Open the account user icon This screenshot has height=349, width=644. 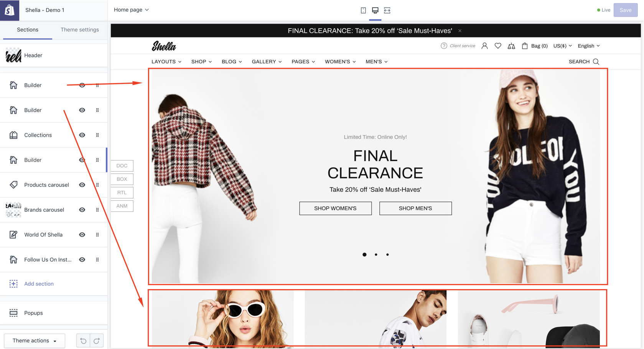(484, 46)
